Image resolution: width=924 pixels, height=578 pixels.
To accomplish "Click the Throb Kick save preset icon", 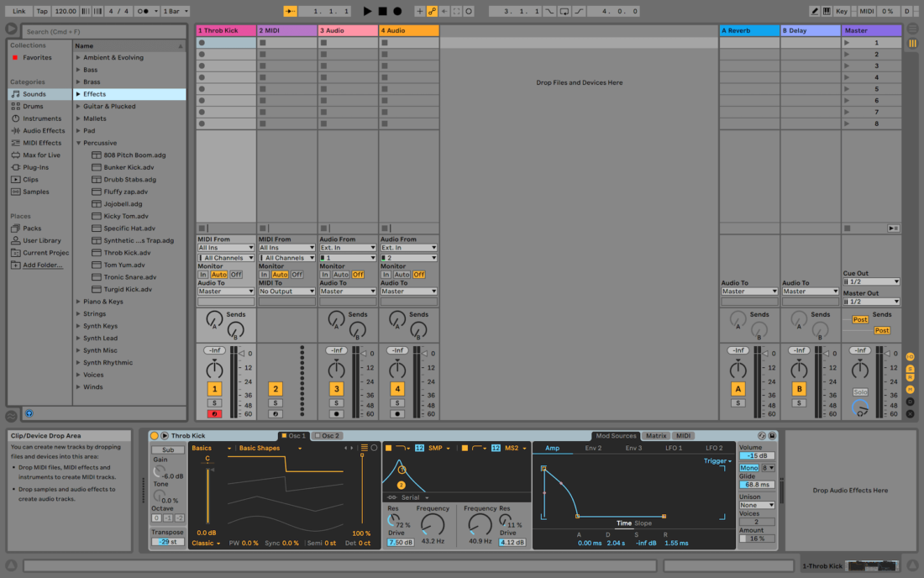I will tap(772, 436).
